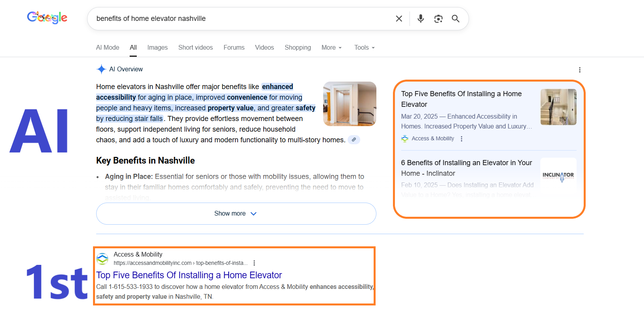Open the home elevator thumbnail in AI Overview
This screenshot has width=644, height=309.
tap(350, 104)
